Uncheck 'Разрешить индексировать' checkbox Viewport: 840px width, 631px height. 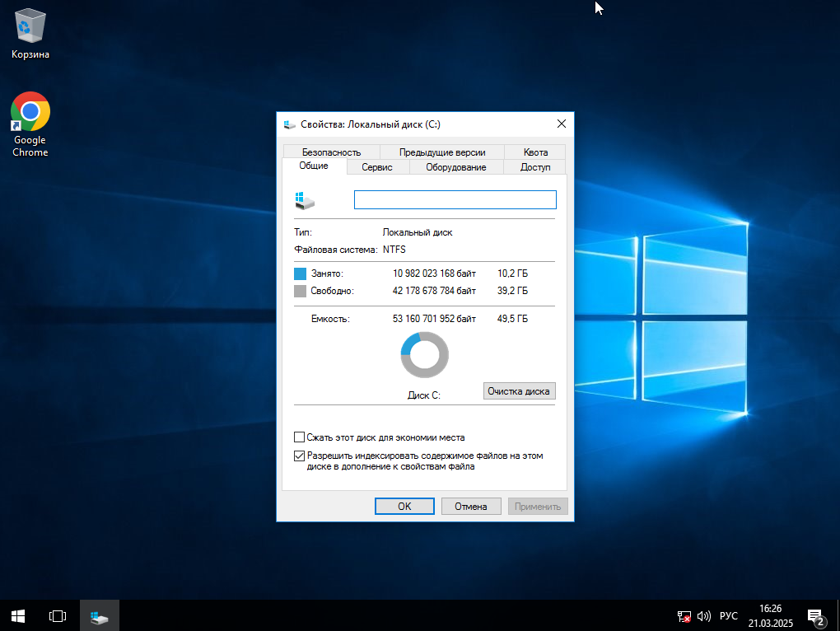pyautogui.click(x=299, y=456)
